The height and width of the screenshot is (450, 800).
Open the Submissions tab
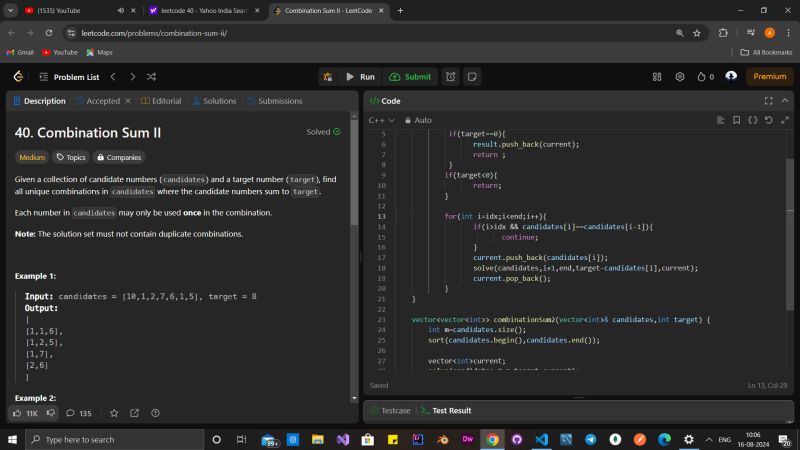[274, 101]
